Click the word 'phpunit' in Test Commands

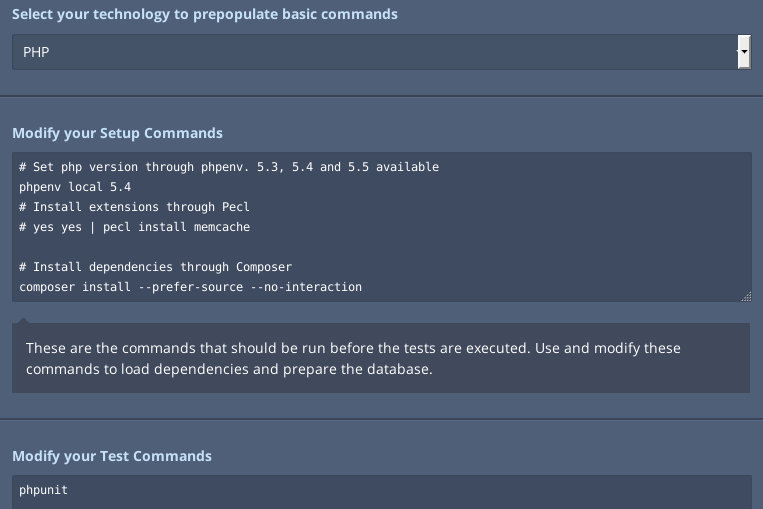(43, 490)
